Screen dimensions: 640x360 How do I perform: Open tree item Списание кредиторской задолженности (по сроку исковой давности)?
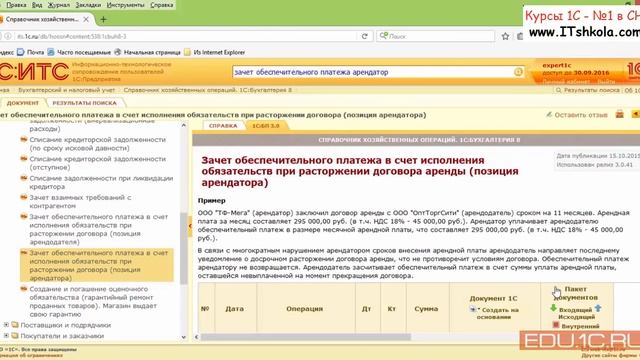[98, 144]
